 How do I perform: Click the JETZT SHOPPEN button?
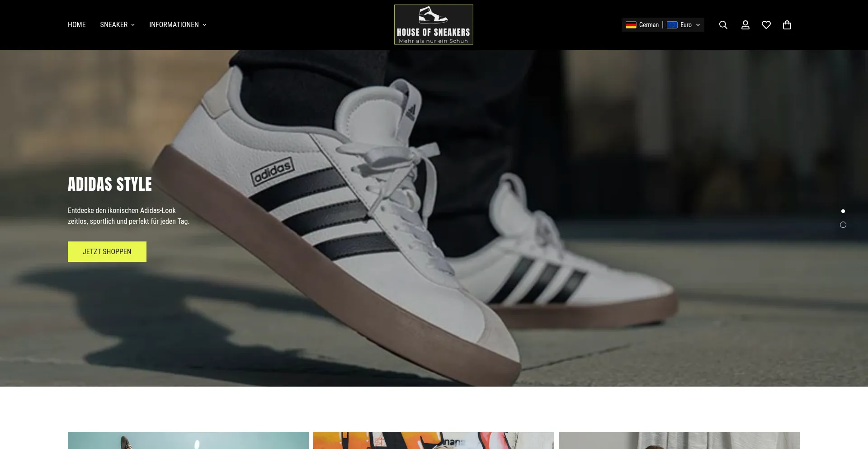(x=107, y=251)
